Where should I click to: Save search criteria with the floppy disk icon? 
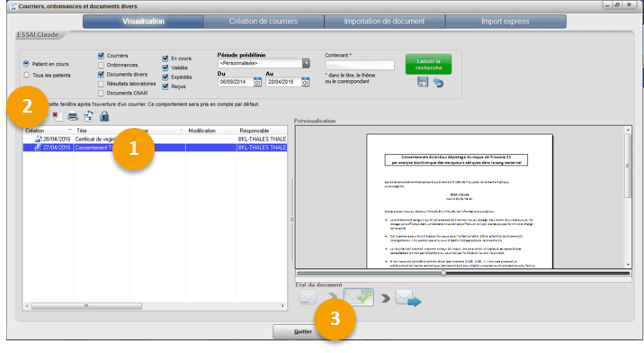tap(423, 82)
